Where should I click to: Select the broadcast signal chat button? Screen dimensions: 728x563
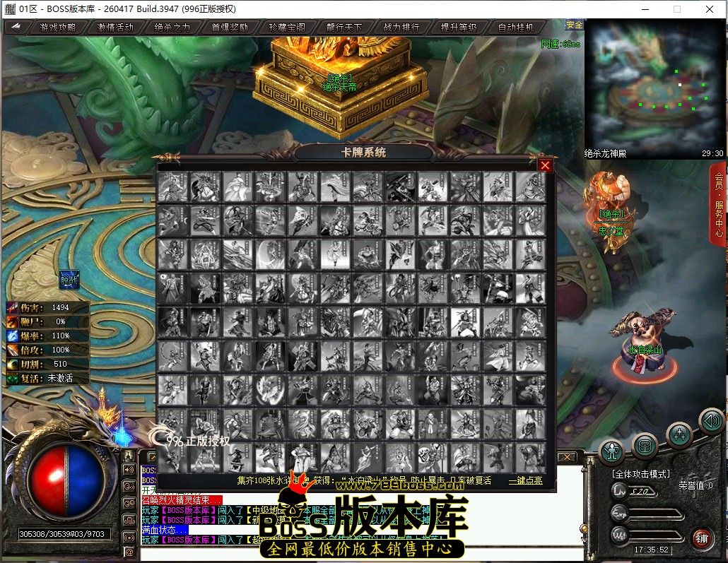pyautogui.click(x=129, y=538)
